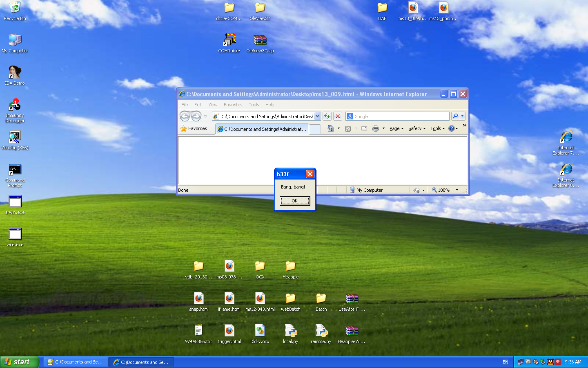
Task: Click the search magnifier icon
Action: (455, 116)
